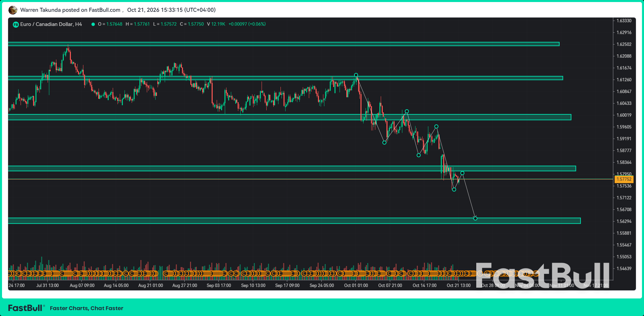Click the low value 'L = 1.57572'

tap(165, 24)
